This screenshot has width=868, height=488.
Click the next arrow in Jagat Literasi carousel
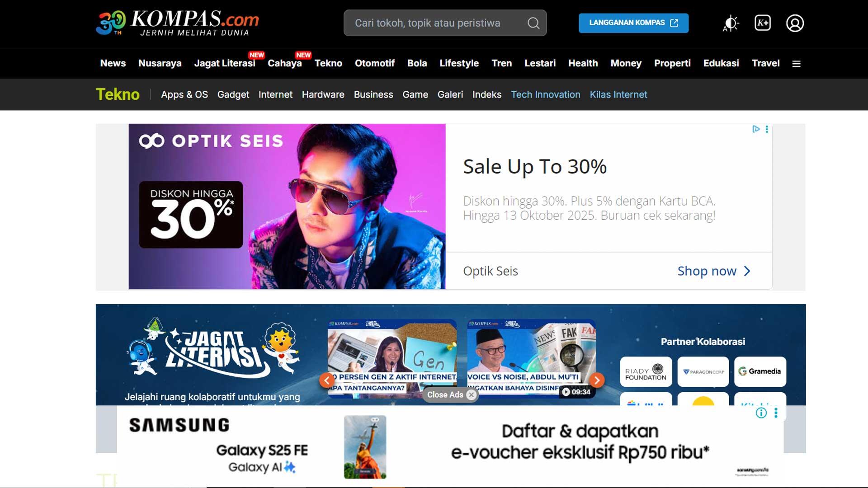pos(597,380)
